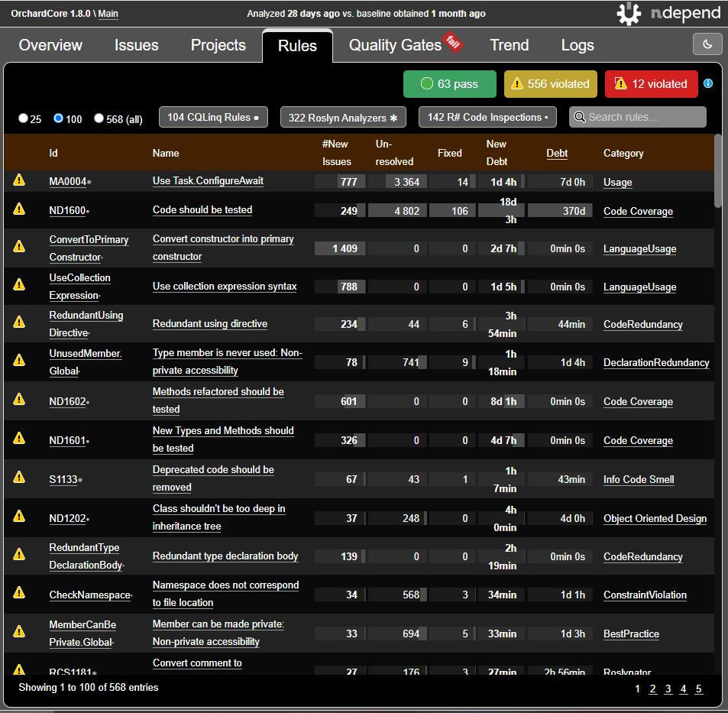Image resolution: width=728 pixels, height=713 pixels.
Task: Click the blue info icon beside violation counters
Action: point(707,84)
